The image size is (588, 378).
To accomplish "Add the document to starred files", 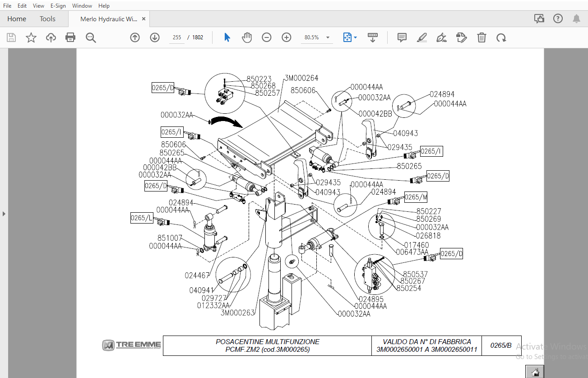I will click(31, 37).
